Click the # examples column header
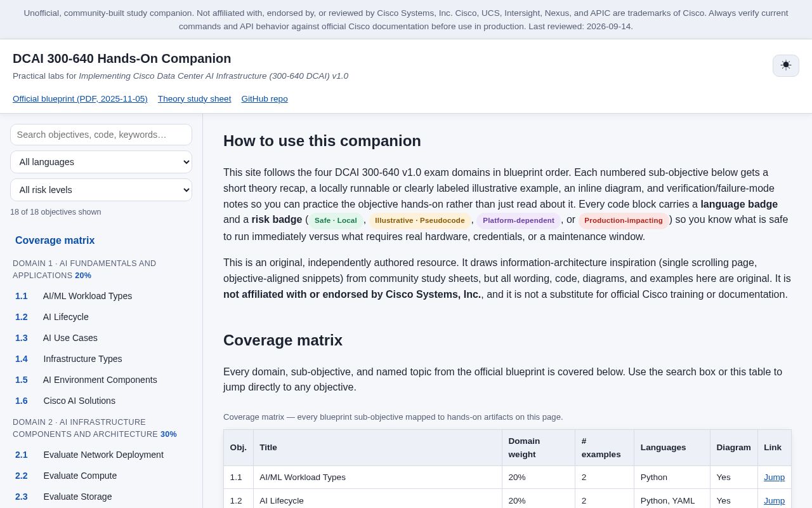 (x=605, y=448)
